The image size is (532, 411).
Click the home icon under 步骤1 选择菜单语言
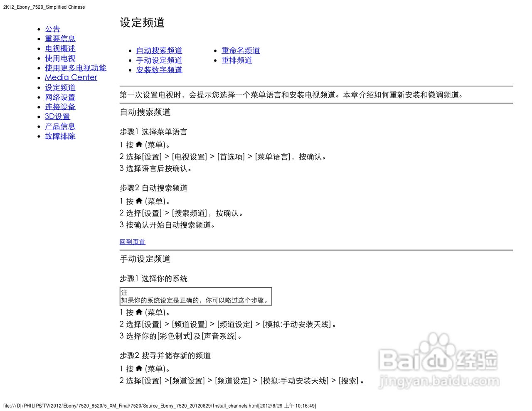[139, 144]
